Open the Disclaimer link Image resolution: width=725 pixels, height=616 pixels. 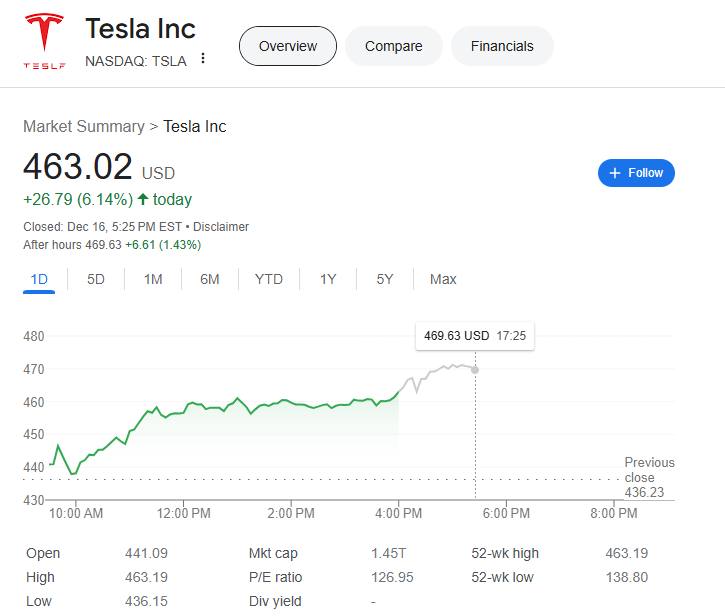click(x=221, y=227)
